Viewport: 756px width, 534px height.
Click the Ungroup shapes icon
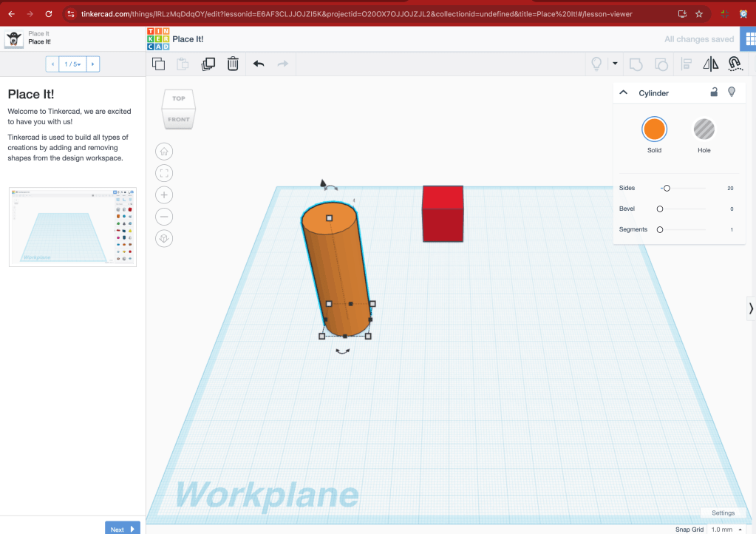pos(661,64)
